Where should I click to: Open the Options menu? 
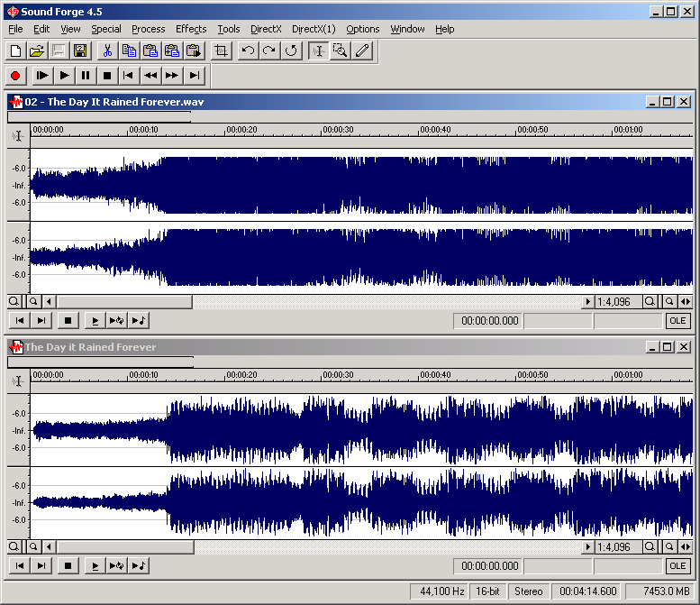[x=363, y=29]
